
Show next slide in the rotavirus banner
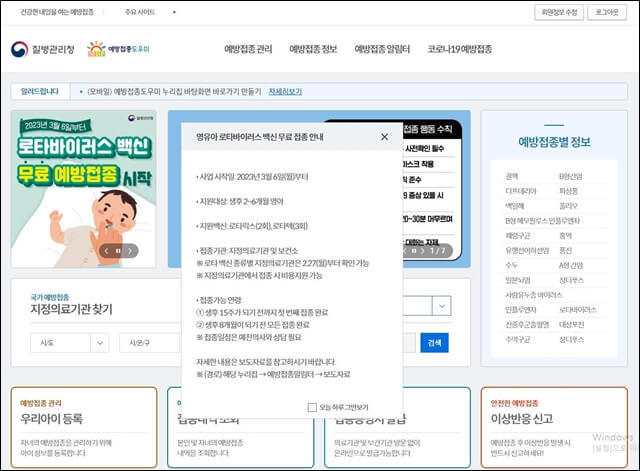pos(130,251)
